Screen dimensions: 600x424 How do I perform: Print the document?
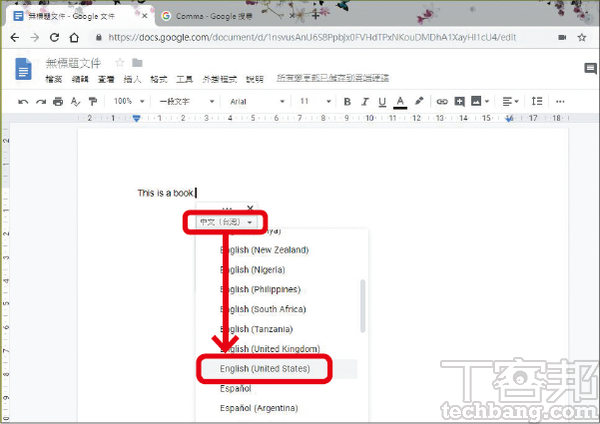point(58,101)
